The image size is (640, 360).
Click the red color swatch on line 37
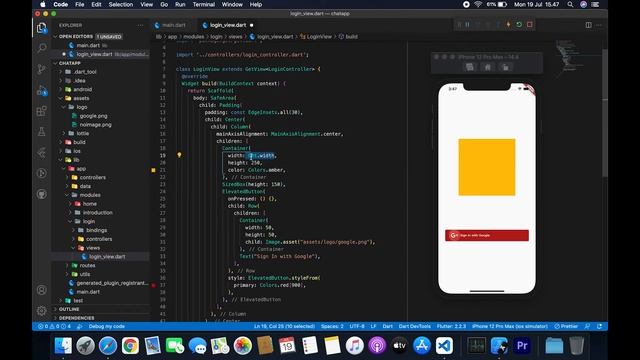[153, 285]
